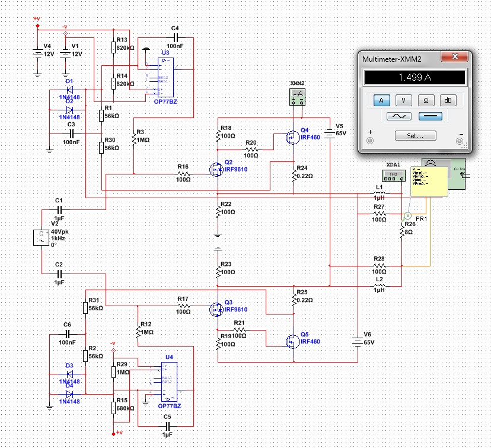Screen dimensions: 491x448
Task: Select resistor R24 0.22Ω
Action: click(294, 176)
